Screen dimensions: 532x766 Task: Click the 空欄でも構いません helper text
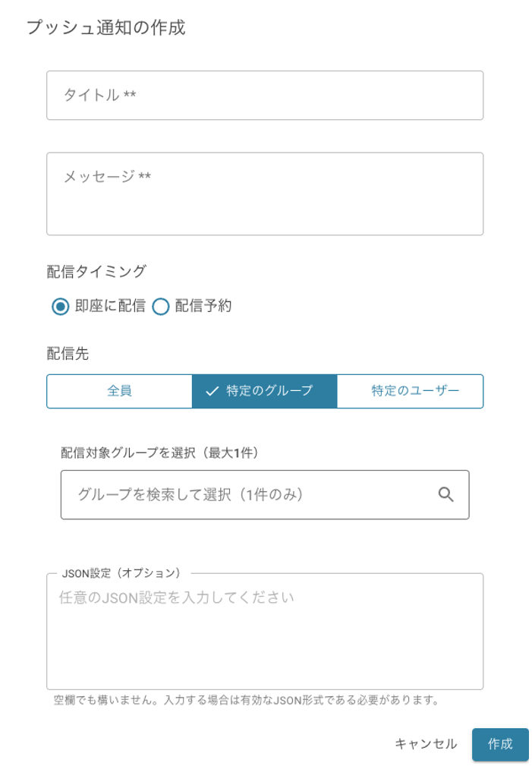(x=247, y=700)
